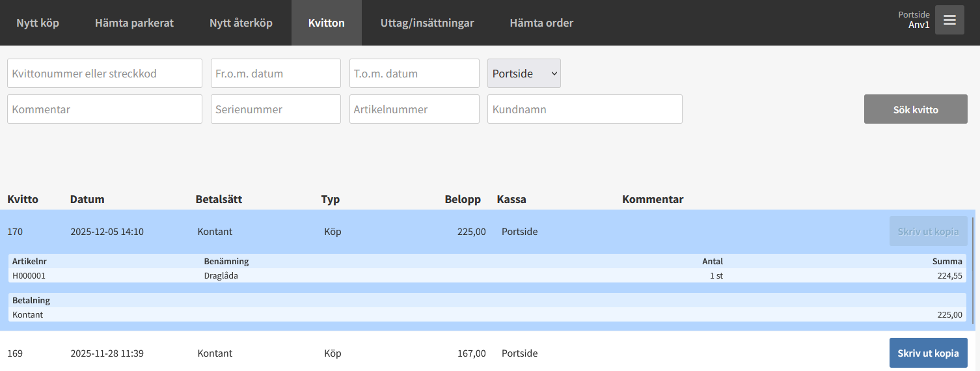Image resolution: width=980 pixels, height=371 pixels.
Task: Select the Kvitton tab
Action: pos(326,23)
